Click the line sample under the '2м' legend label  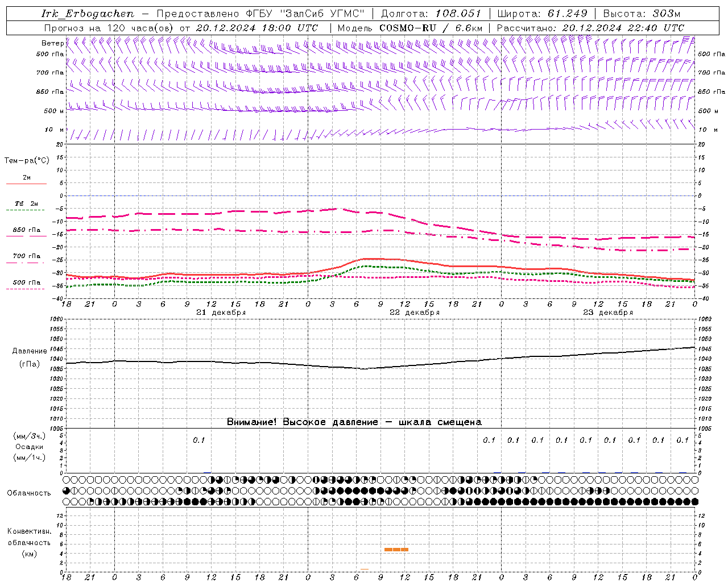pos(26,184)
